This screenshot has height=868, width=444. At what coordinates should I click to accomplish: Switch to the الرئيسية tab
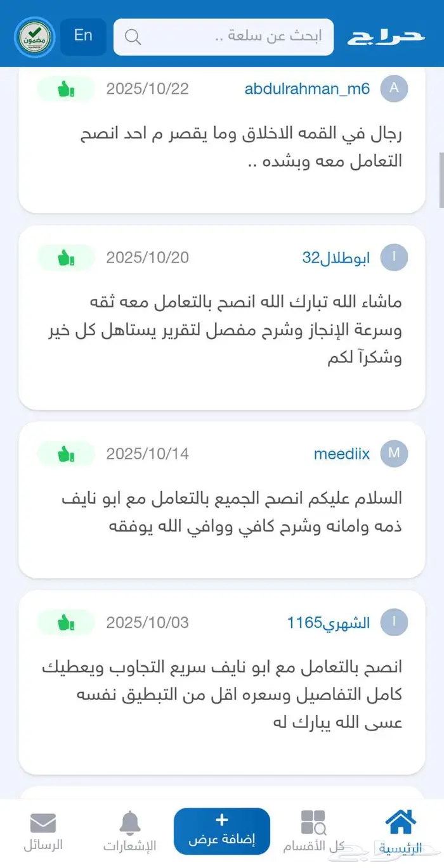pos(400,830)
